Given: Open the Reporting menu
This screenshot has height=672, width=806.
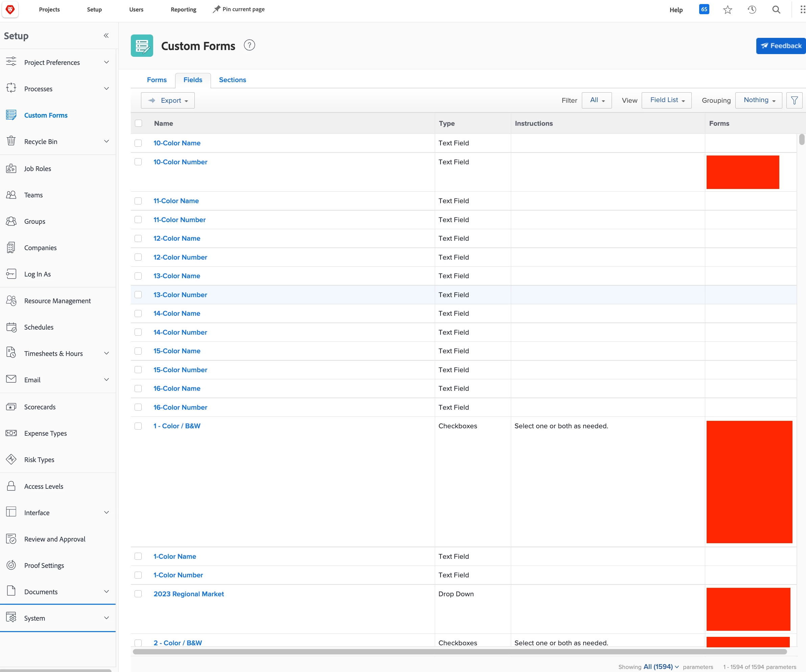Looking at the screenshot, I should point(183,9).
